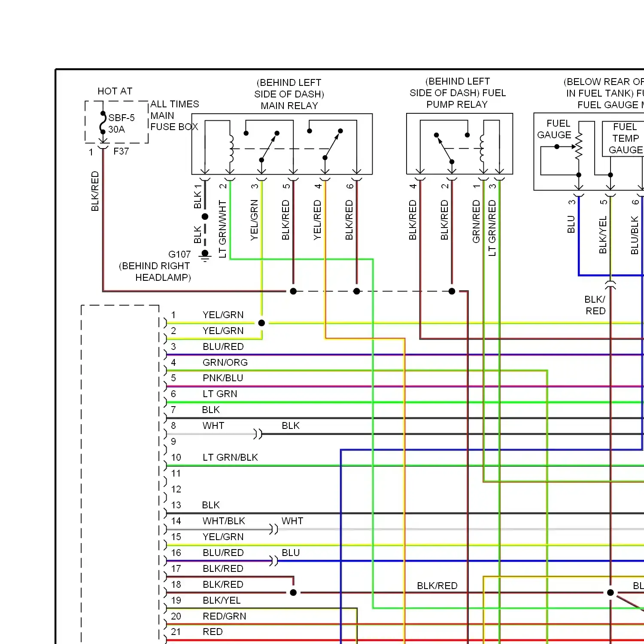The width and height of the screenshot is (644, 644).
Task: Click the BLK label after the row 8 splice
Action: [291, 426]
